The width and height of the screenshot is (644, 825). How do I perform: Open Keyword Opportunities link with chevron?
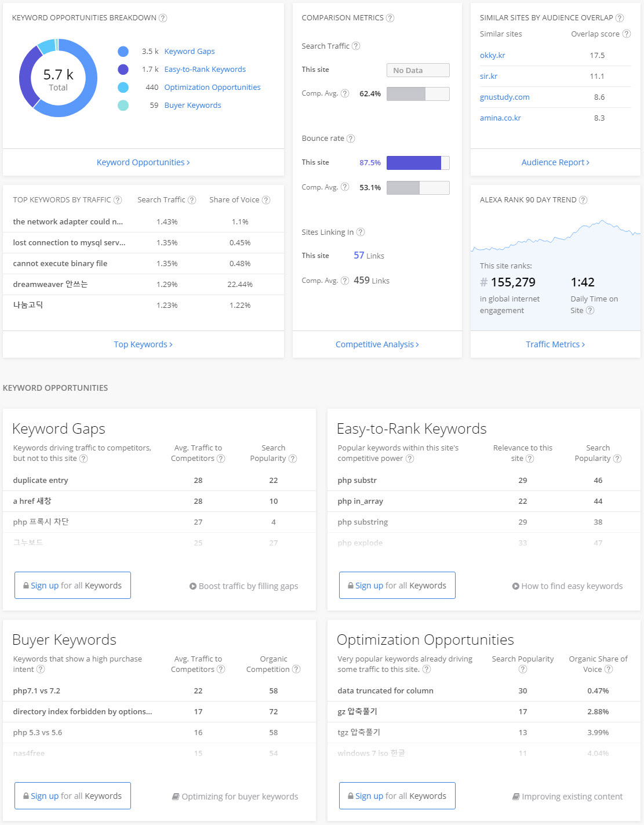coord(143,162)
